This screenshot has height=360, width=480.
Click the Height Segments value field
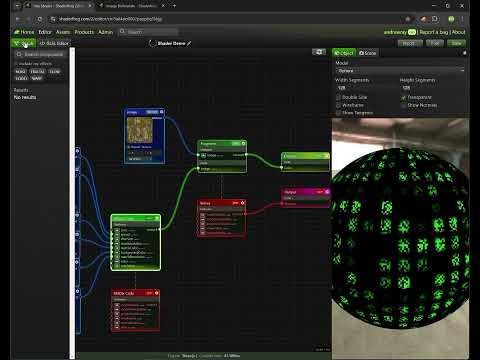pyautogui.click(x=433, y=88)
